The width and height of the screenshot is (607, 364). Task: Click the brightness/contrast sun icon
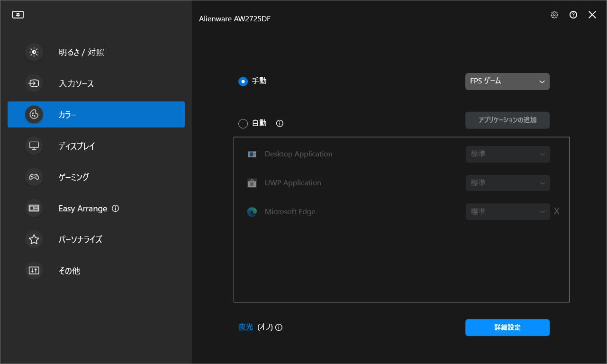point(34,52)
